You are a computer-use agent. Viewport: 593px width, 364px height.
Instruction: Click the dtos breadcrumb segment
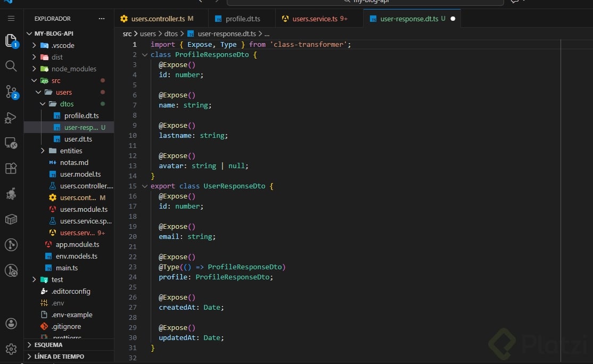171,34
